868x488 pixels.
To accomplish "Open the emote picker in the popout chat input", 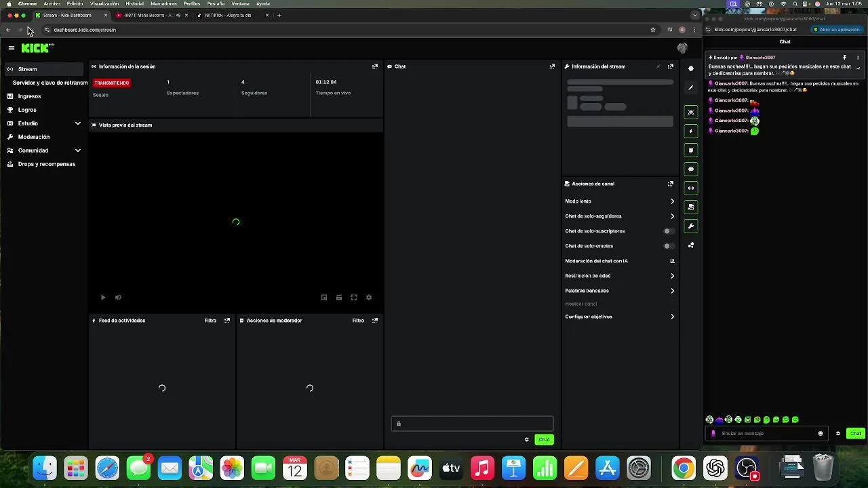I will coord(821,434).
